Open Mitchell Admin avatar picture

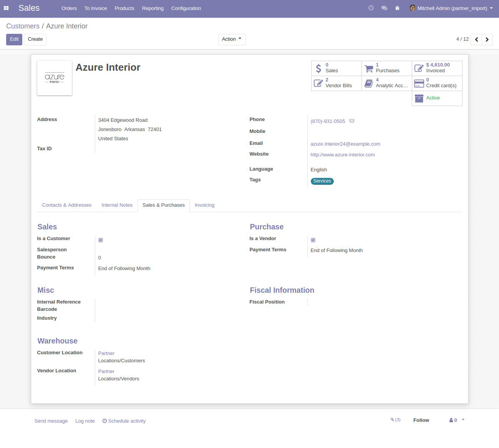(x=413, y=8)
